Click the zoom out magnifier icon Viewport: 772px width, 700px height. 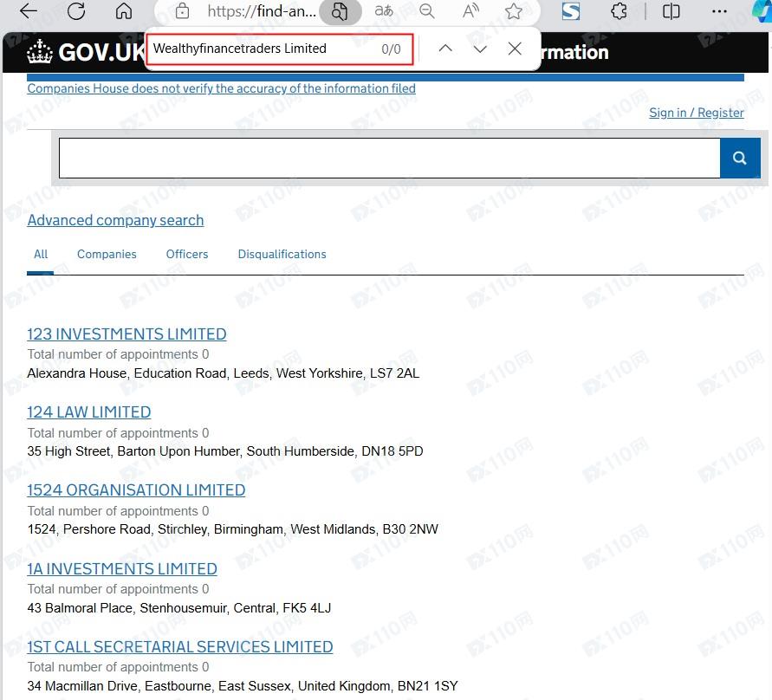tap(427, 11)
